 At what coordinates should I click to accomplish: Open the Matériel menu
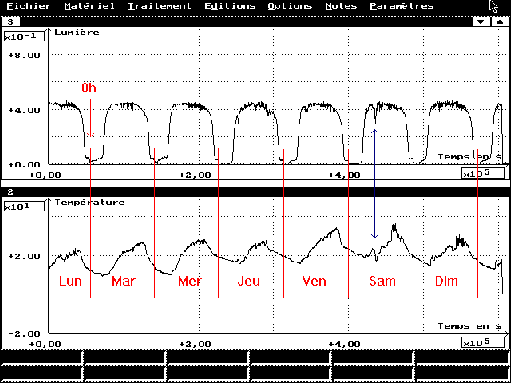pyautogui.click(x=89, y=6)
